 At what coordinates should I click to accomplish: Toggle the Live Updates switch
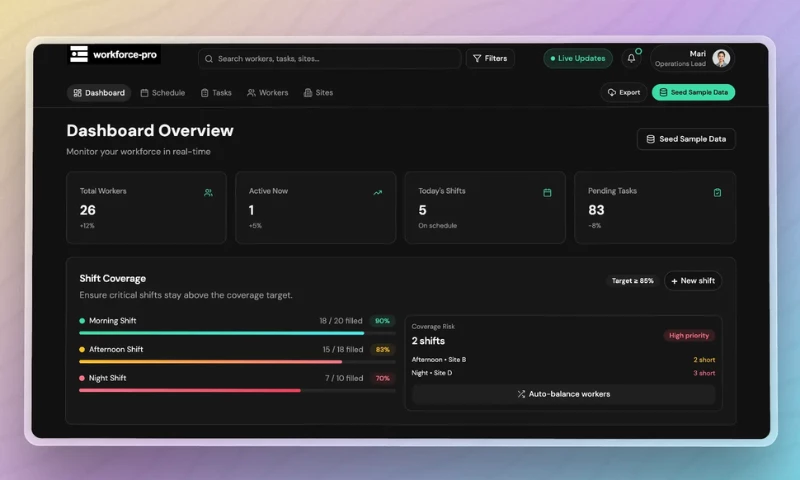pyautogui.click(x=578, y=58)
